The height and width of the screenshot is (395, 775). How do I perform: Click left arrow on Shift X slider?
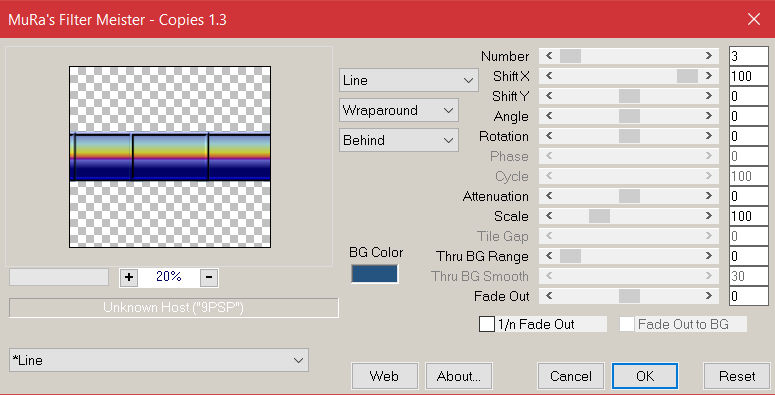click(x=549, y=76)
